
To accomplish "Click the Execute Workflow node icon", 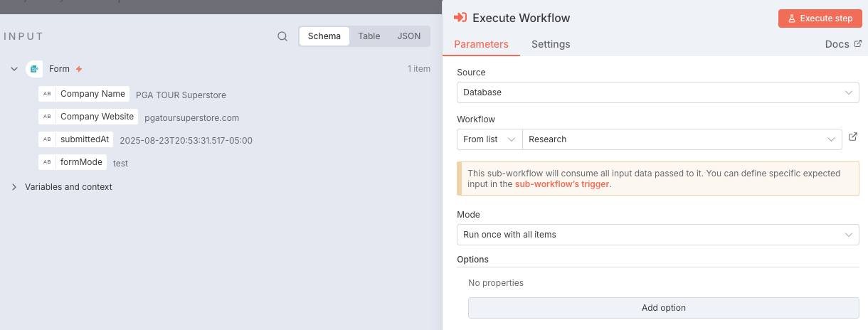I will click(460, 18).
